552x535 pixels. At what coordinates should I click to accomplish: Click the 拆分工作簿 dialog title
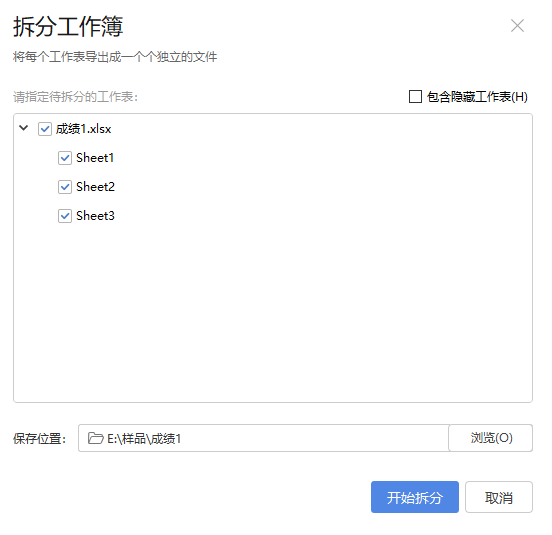pyautogui.click(x=68, y=26)
